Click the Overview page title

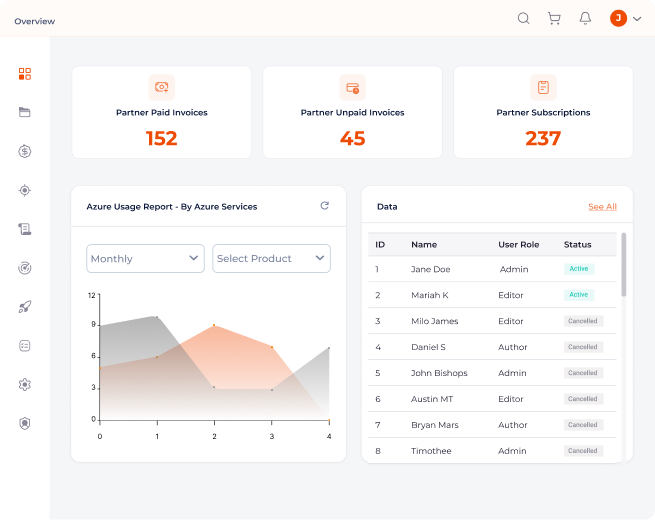tap(35, 21)
